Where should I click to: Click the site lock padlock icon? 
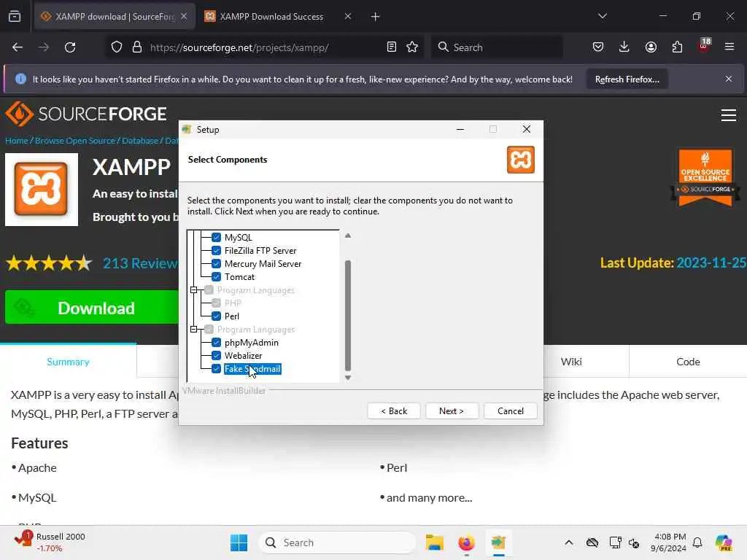137,47
